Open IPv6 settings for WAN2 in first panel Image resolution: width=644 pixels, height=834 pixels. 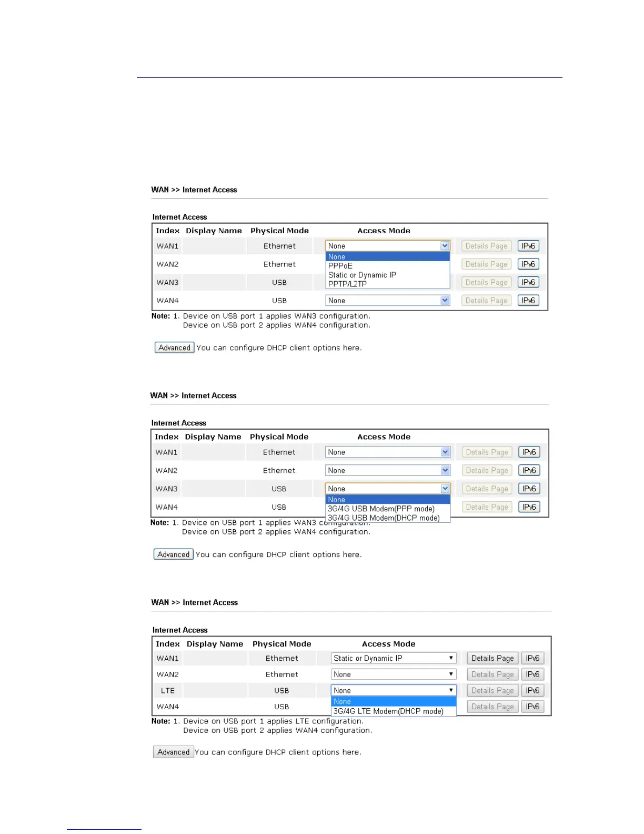point(528,264)
